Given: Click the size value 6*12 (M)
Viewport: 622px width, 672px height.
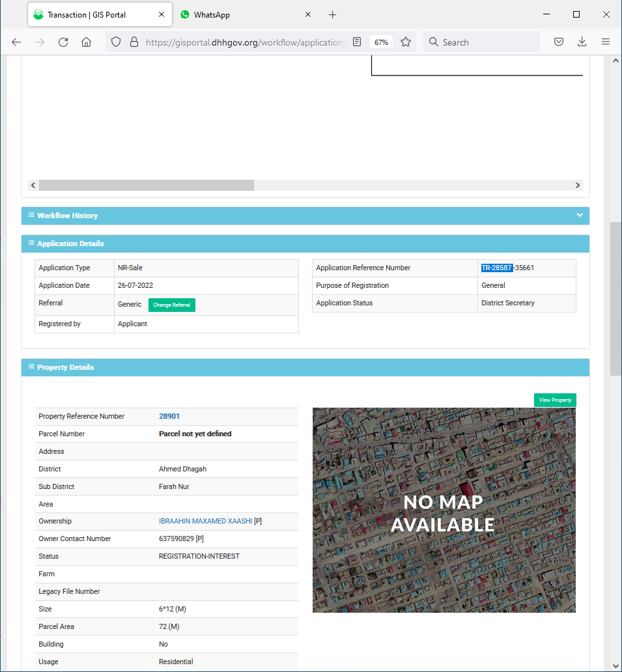Looking at the screenshot, I should tap(173, 609).
